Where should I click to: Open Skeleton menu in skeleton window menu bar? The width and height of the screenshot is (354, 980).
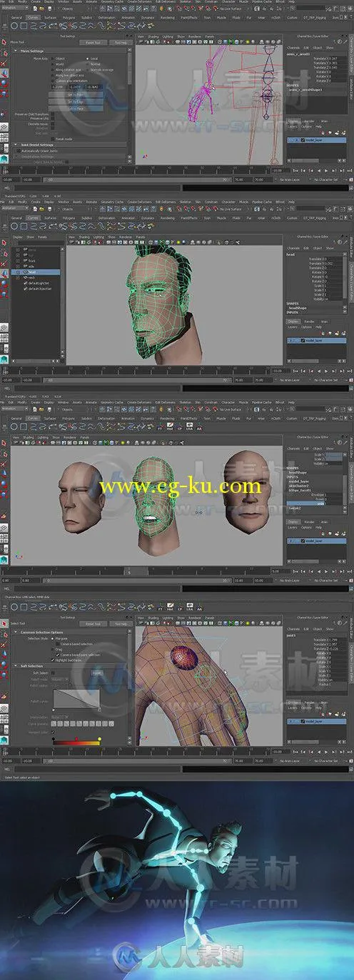pos(186,2)
